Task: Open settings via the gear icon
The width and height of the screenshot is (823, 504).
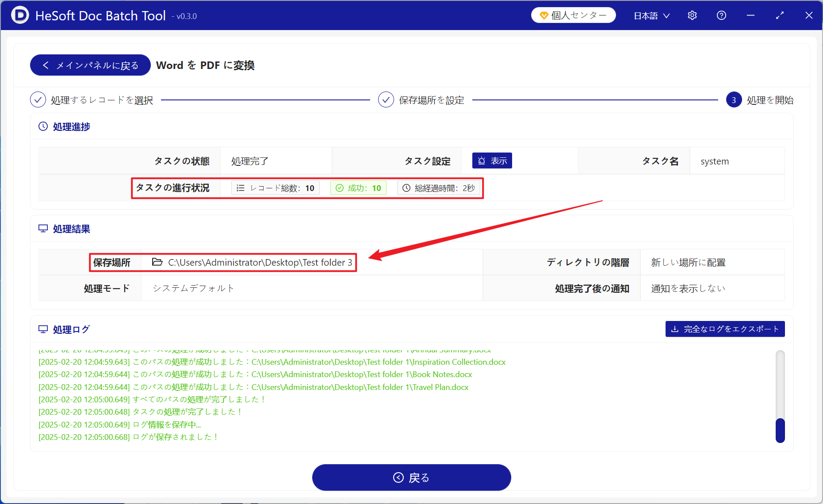Action: (x=692, y=15)
